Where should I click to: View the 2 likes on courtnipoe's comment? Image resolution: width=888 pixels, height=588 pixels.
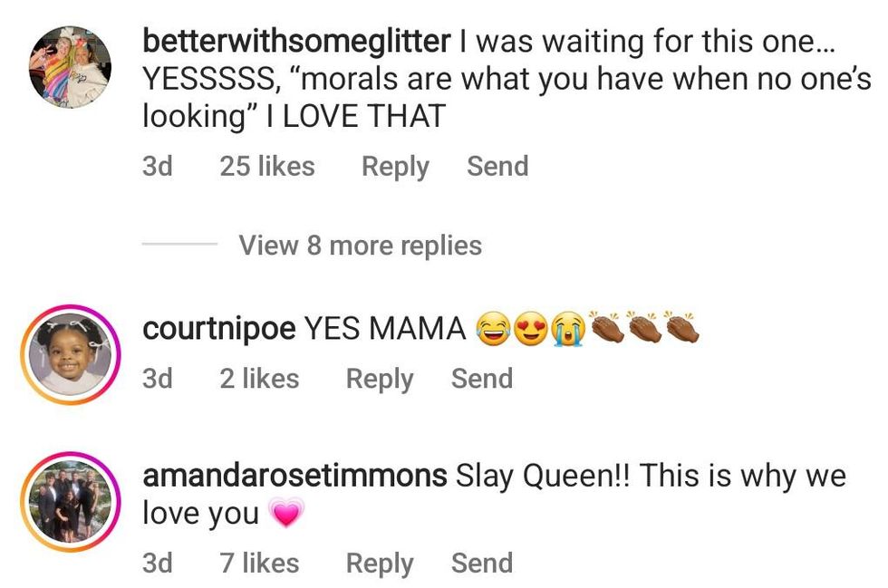pyautogui.click(x=259, y=379)
